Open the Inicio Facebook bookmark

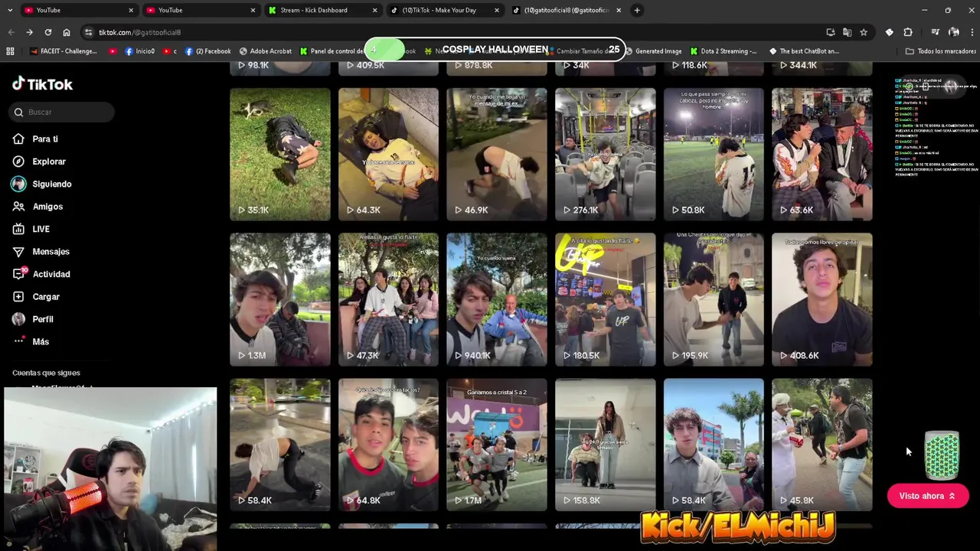click(139, 51)
